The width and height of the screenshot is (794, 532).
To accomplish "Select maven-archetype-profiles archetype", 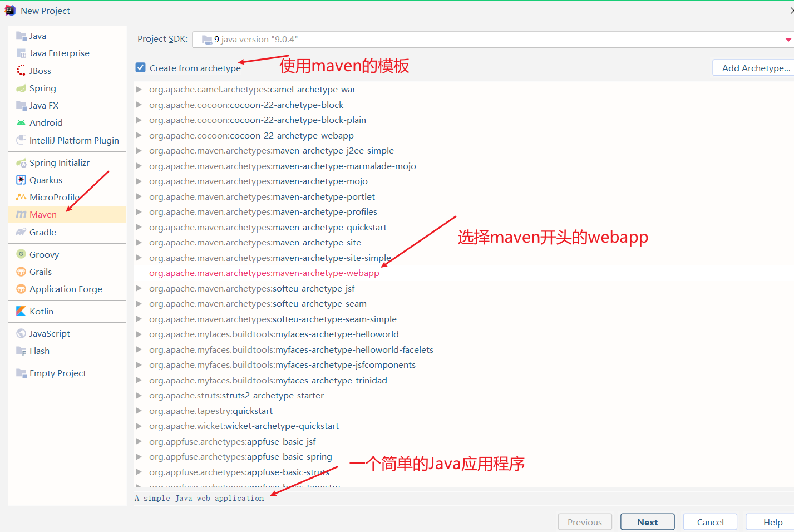I will (263, 212).
